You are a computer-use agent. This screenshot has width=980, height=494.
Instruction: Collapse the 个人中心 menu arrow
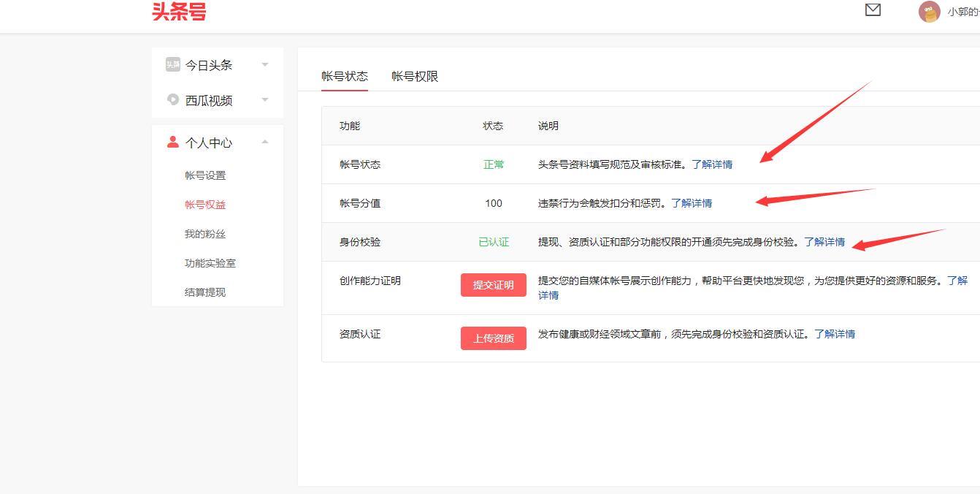265,142
